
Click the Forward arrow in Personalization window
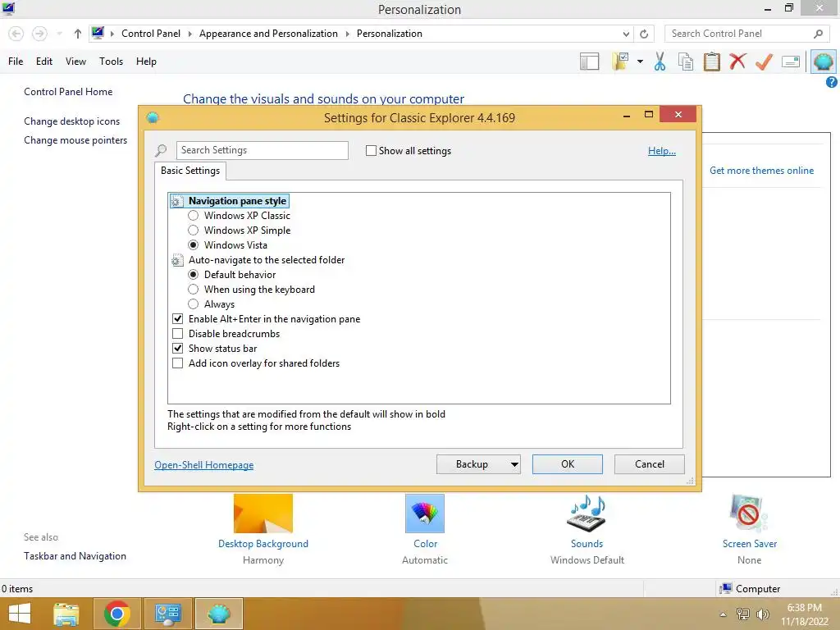pos(39,34)
